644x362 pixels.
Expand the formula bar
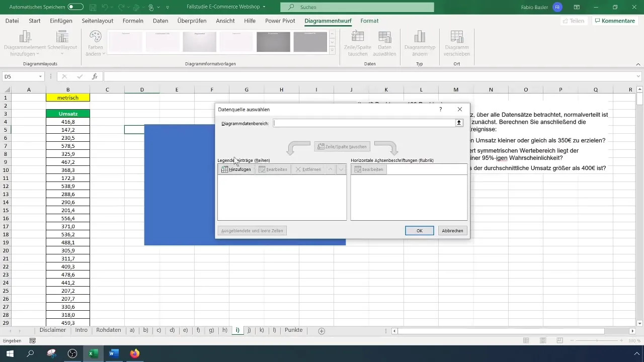point(638,76)
